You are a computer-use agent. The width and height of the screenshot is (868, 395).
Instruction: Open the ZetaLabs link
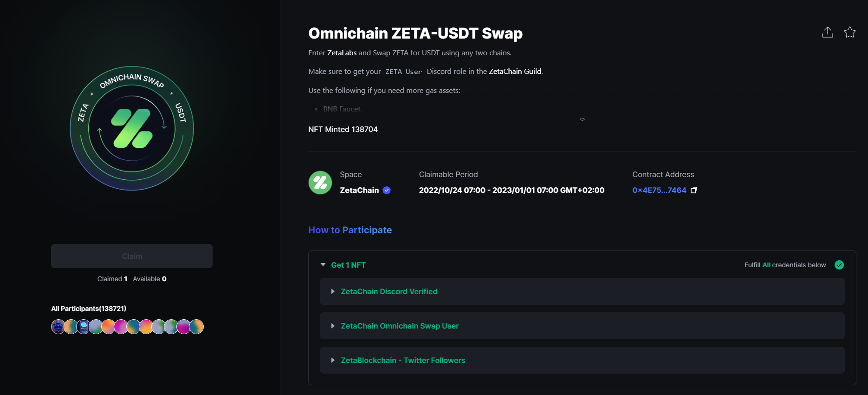click(x=342, y=53)
